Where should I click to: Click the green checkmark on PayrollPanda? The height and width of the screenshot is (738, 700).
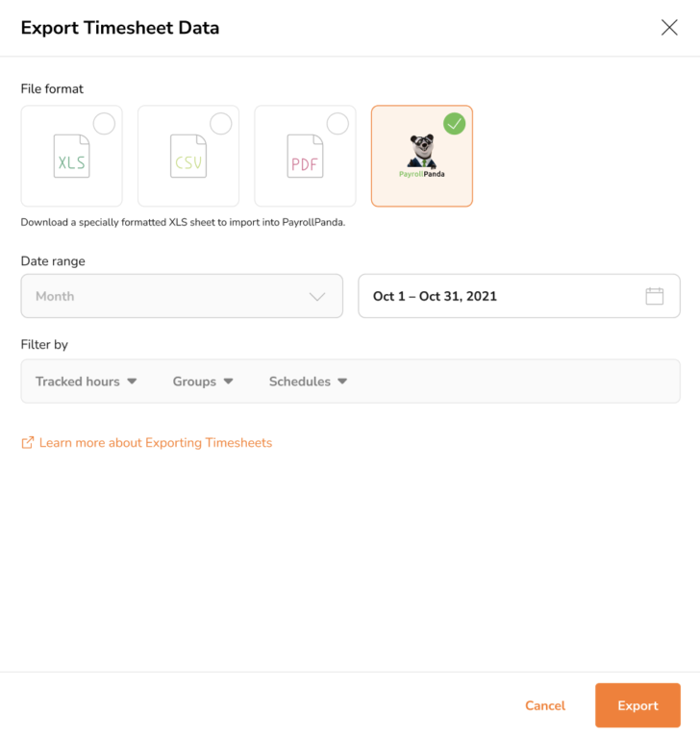455,124
